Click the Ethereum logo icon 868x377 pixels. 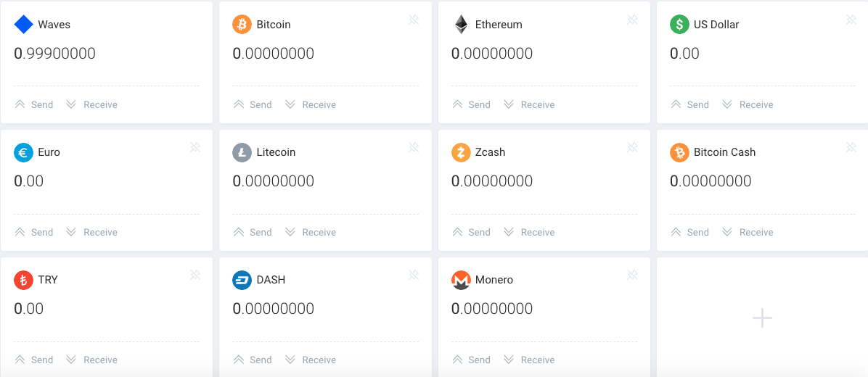461,25
